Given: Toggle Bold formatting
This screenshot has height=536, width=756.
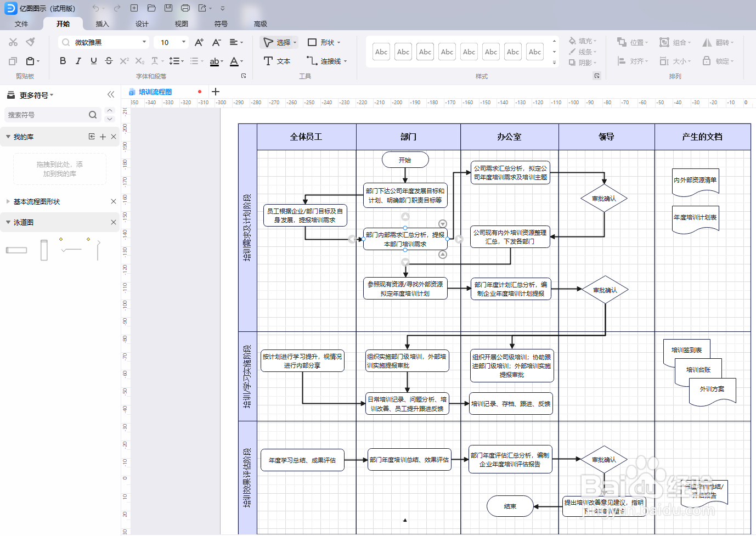Looking at the screenshot, I should [x=63, y=61].
